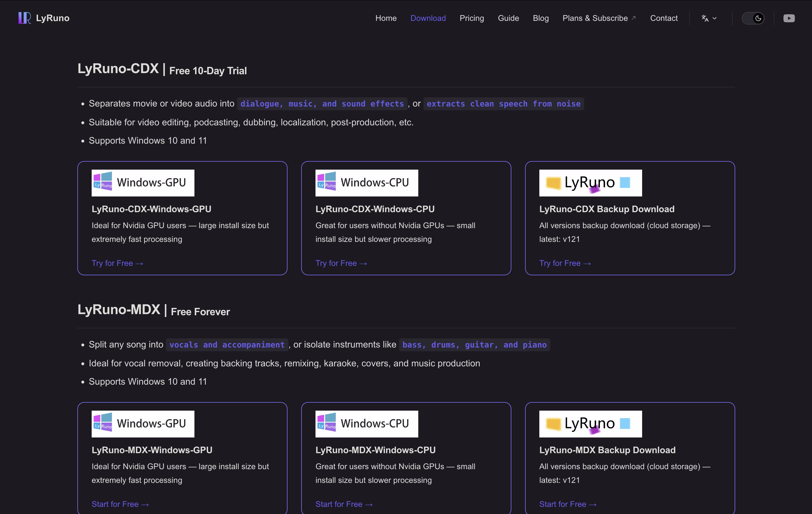Click the LyRuno logo icon in header
Screen dimensions: 812x514
[x=24, y=18]
